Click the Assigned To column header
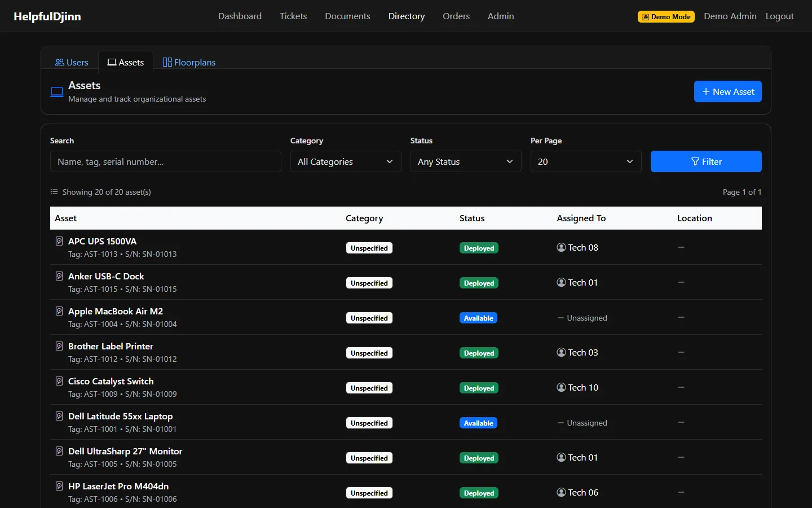The height and width of the screenshot is (508, 812). 581,218
